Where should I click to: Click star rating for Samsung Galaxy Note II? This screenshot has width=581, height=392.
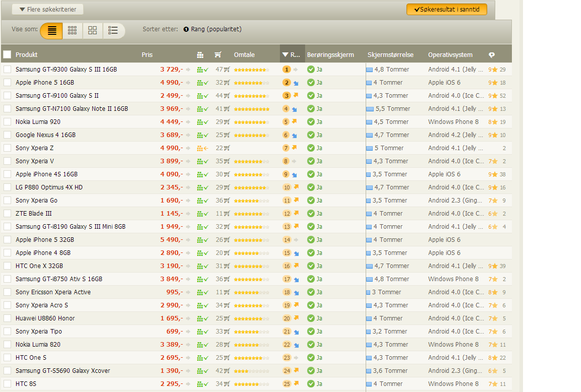point(252,109)
